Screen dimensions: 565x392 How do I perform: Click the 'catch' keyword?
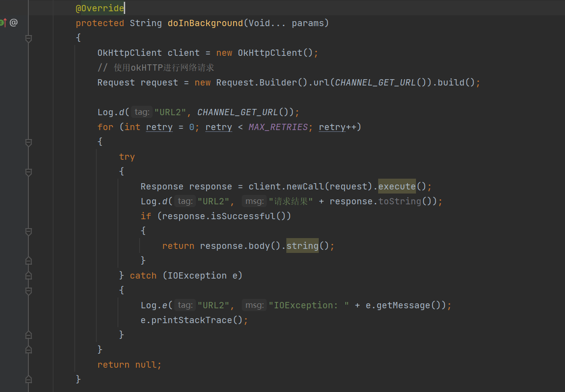coord(143,275)
